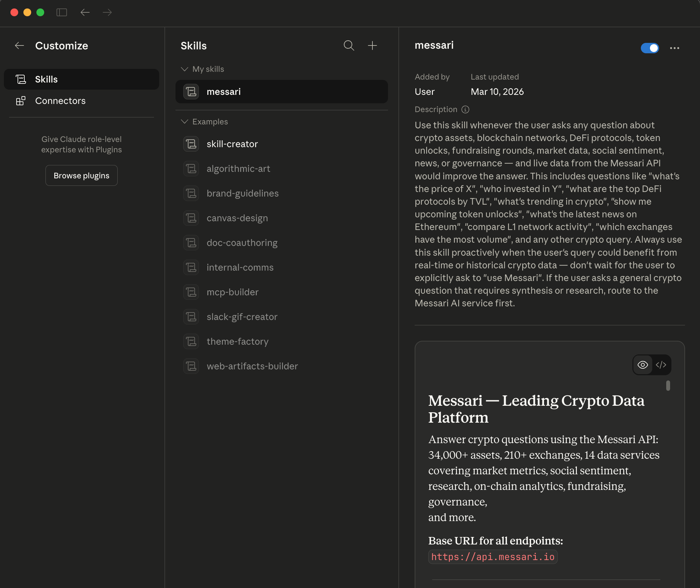This screenshot has width=700, height=588.
Task: Open the Connectors section
Action: pyautogui.click(x=60, y=101)
